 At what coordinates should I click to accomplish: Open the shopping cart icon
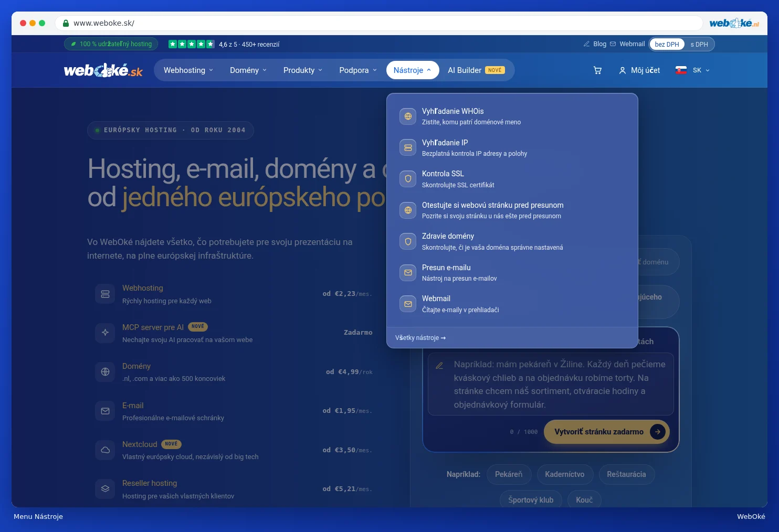(x=597, y=70)
